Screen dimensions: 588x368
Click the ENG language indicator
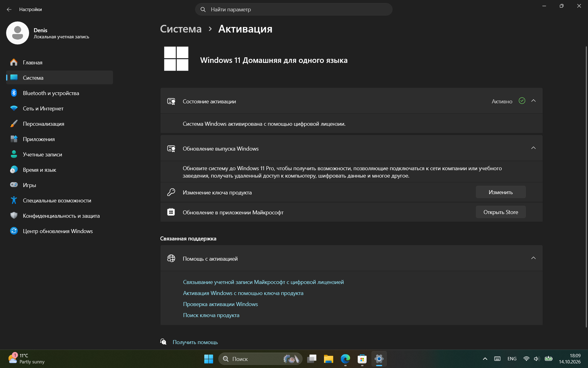[x=512, y=359]
